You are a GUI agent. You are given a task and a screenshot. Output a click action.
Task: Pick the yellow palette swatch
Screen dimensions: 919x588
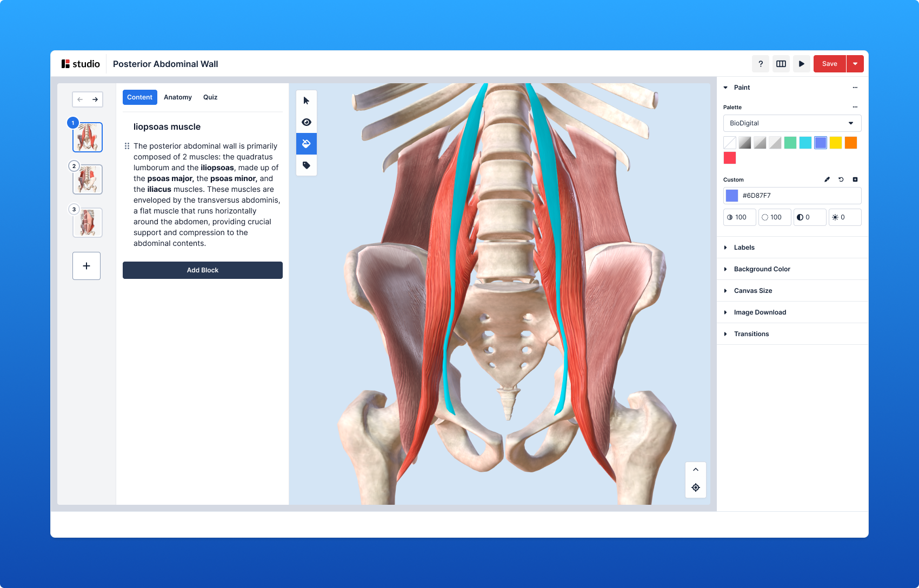point(836,143)
